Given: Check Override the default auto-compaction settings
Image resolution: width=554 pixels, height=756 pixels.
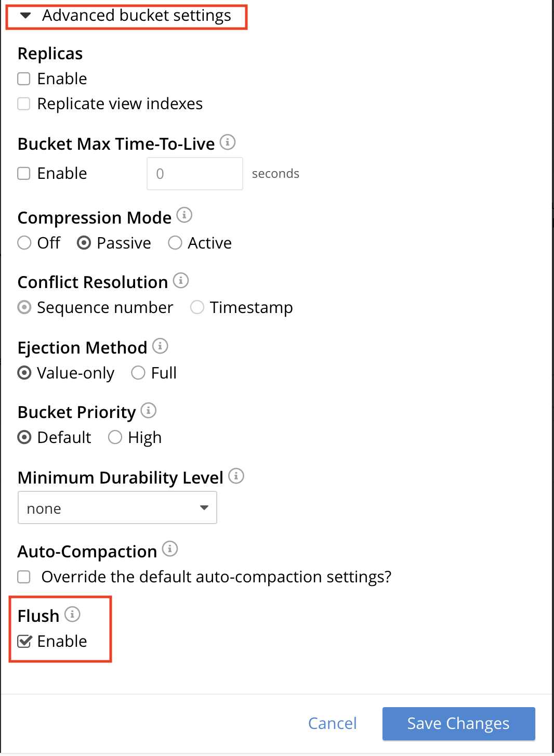Looking at the screenshot, I should pos(23,577).
